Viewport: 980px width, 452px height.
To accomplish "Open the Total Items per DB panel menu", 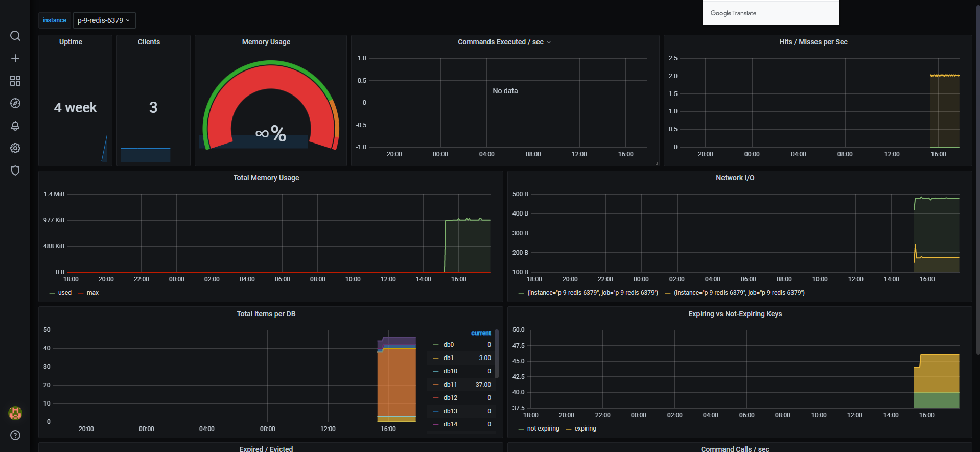I will 266,314.
